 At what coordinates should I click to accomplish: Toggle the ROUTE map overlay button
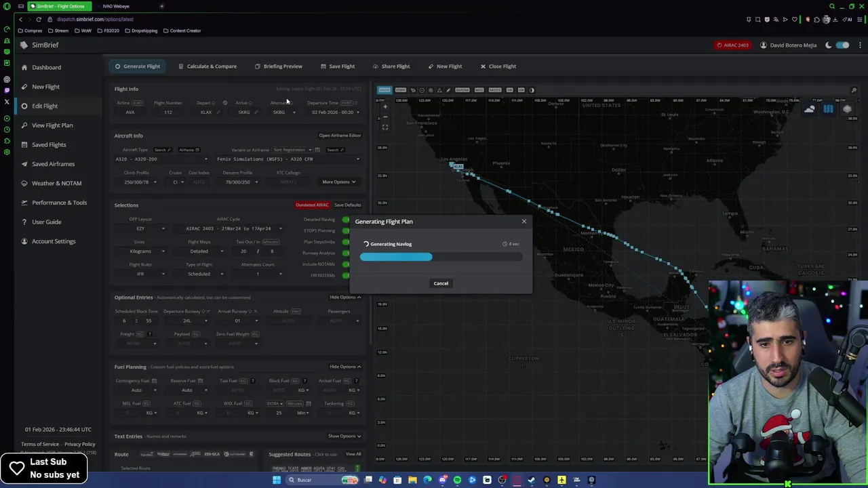(x=384, y=90)
